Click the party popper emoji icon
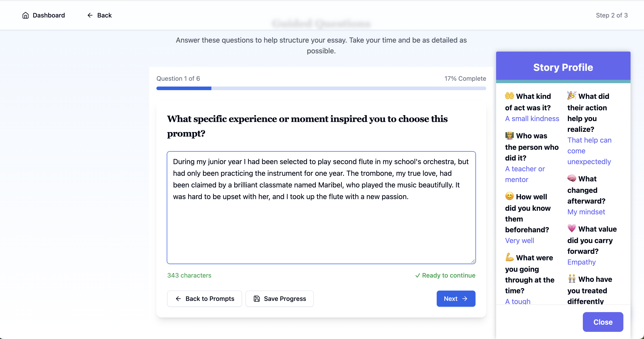 point(571,96)
